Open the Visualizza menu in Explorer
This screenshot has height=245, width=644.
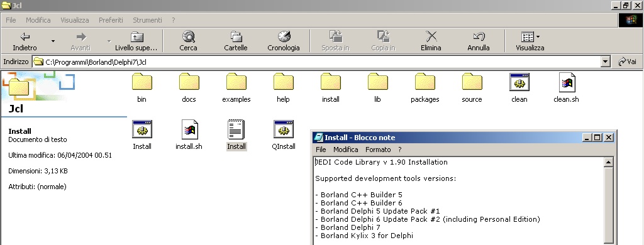click(75, 20)
